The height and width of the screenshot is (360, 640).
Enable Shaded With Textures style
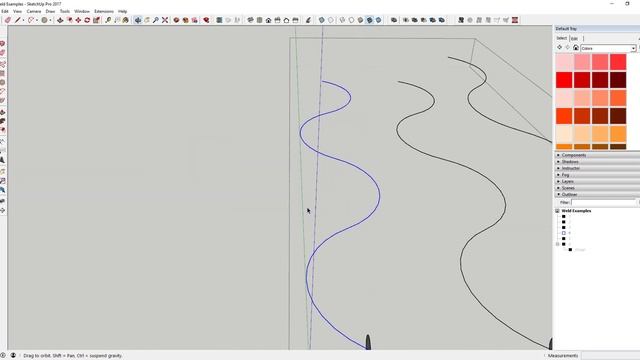[x=369, y=20]
